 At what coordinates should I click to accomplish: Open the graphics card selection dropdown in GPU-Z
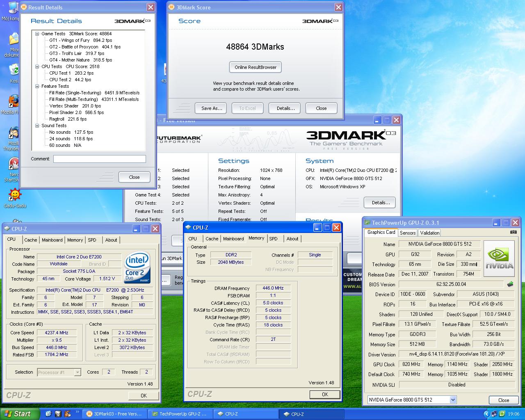pyautogui.click(x=453, y=399)
